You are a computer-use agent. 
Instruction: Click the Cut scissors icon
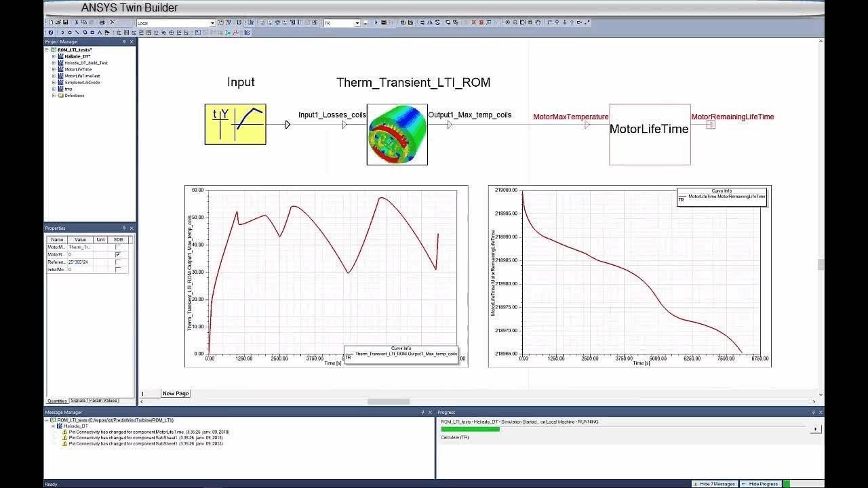tap(77, 22)
